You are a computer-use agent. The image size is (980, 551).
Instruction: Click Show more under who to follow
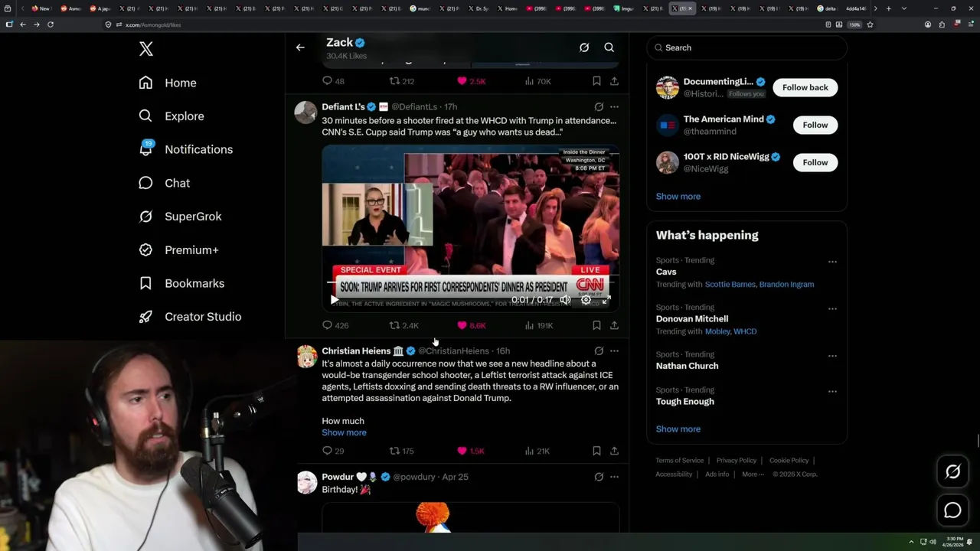click(x=678, y=197)
